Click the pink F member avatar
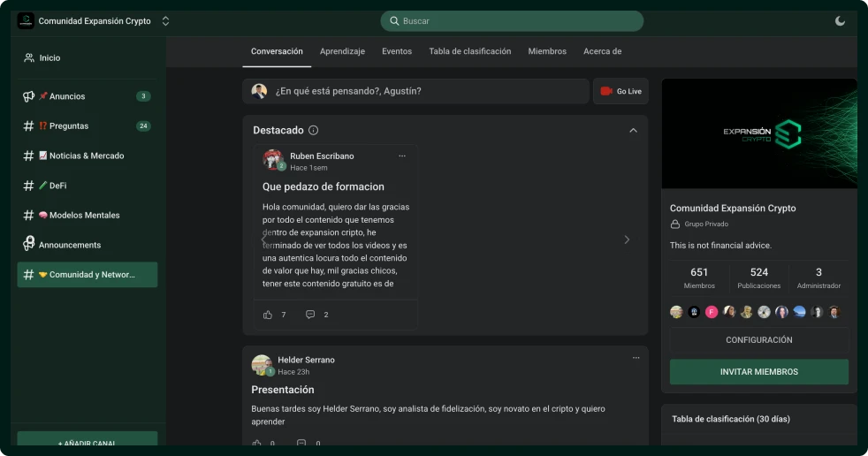868x456 pixels. (712, 312)
